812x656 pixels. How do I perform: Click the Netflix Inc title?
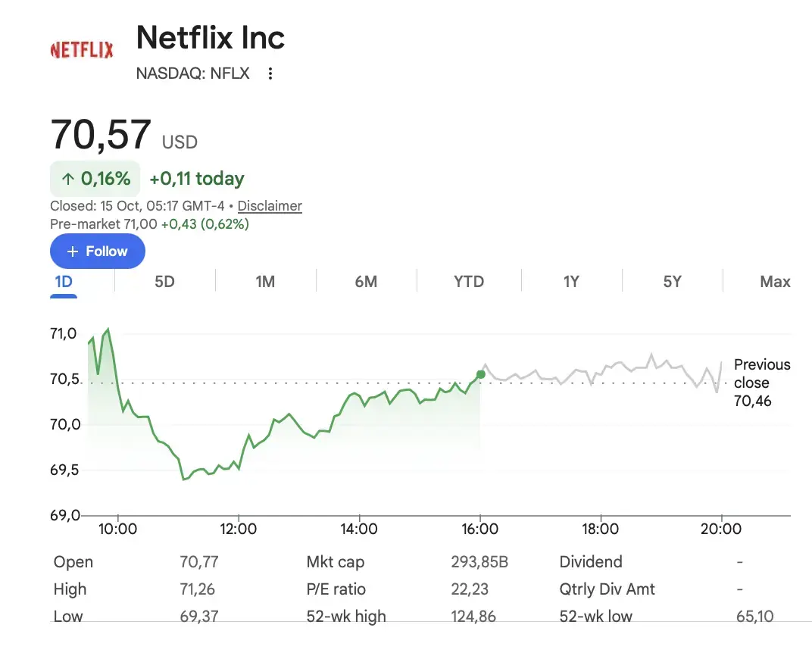coord(211,38)
